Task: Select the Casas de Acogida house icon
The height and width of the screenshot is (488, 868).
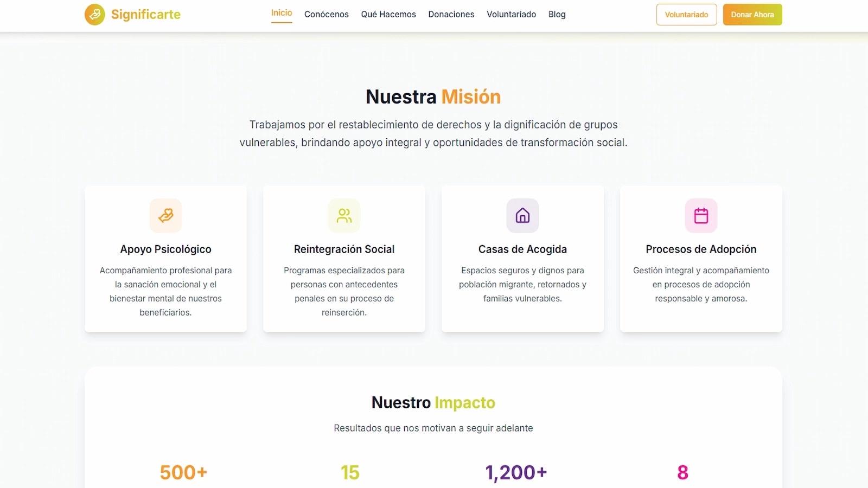Action: (x=522, y=215)
